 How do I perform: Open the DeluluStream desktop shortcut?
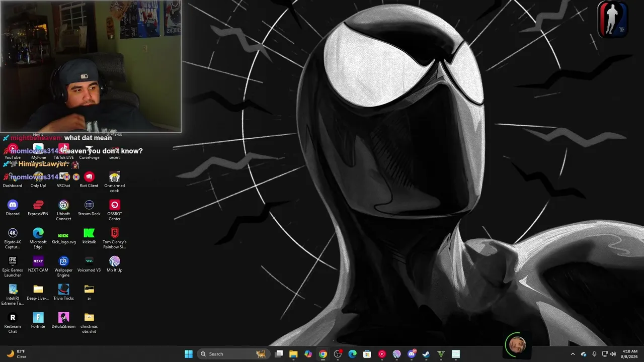tap(63, 320)
